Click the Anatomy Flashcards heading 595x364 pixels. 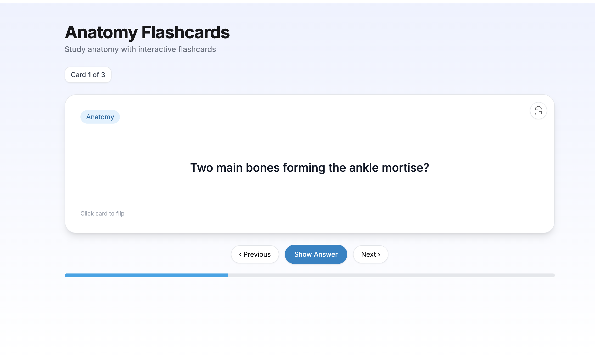click(x=147, y=32)
